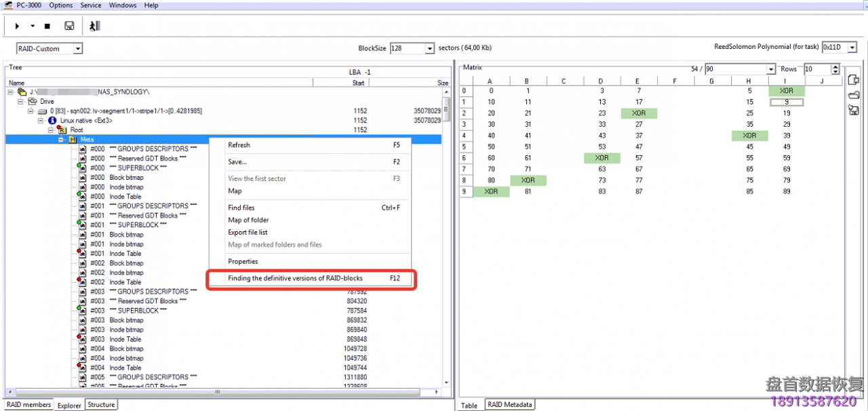
Task: Collapse the Drive tree node
Action: (x=20, y=101)
